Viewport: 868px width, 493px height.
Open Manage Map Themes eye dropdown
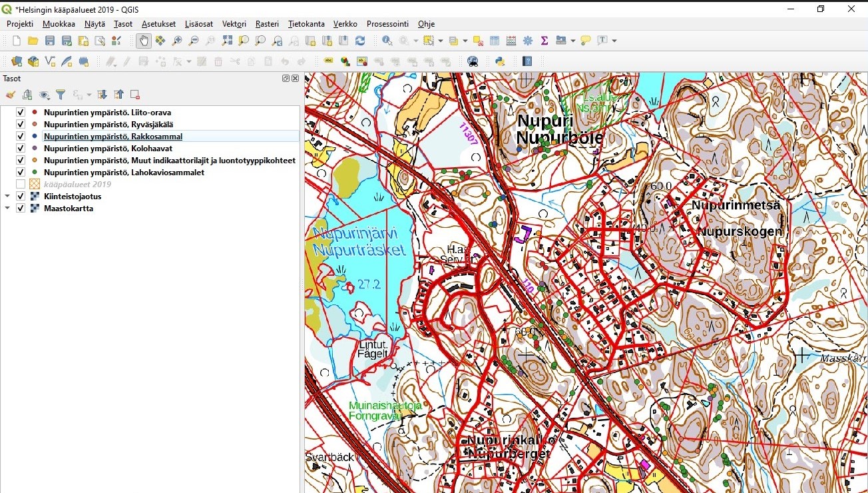[x=44, y=95]
